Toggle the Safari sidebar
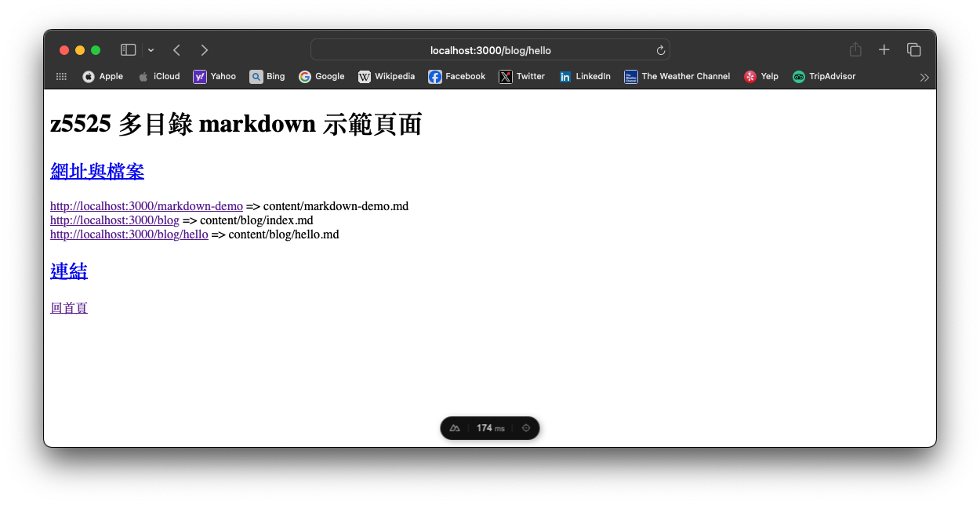This screenshot has width=980, height=505. (x=127, y=49)
